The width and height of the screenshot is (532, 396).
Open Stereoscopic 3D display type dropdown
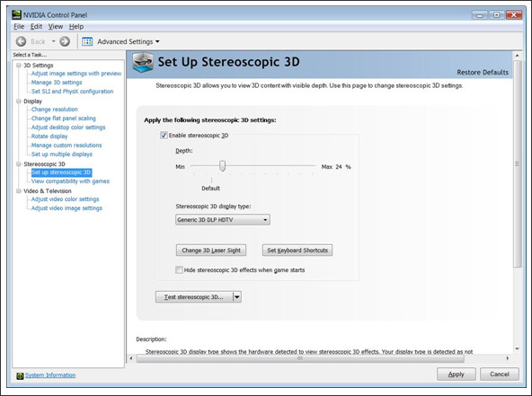pyautogui.click(x=223, y=220)
